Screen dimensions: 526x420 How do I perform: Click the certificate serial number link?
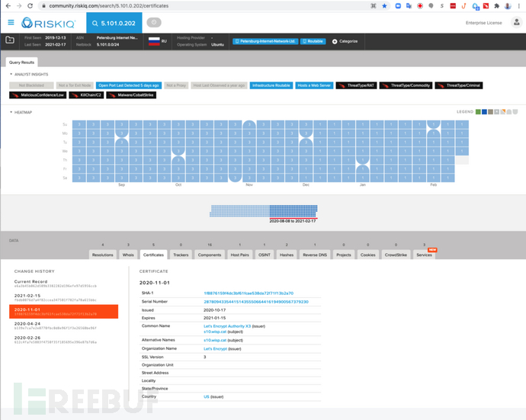tap(256, 302)
